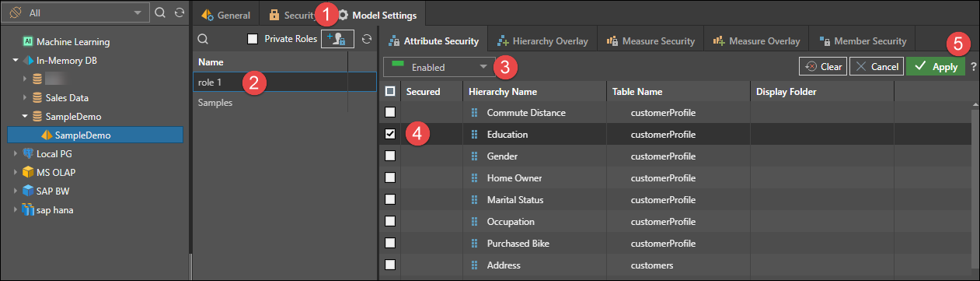Click the Commute Distance hierarchy icon

[x=473, y=113]
